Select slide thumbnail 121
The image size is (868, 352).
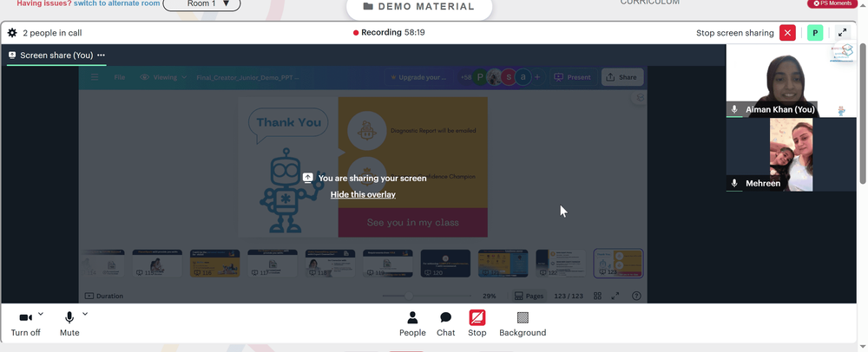pyautogui.click(x=503, y=263)
